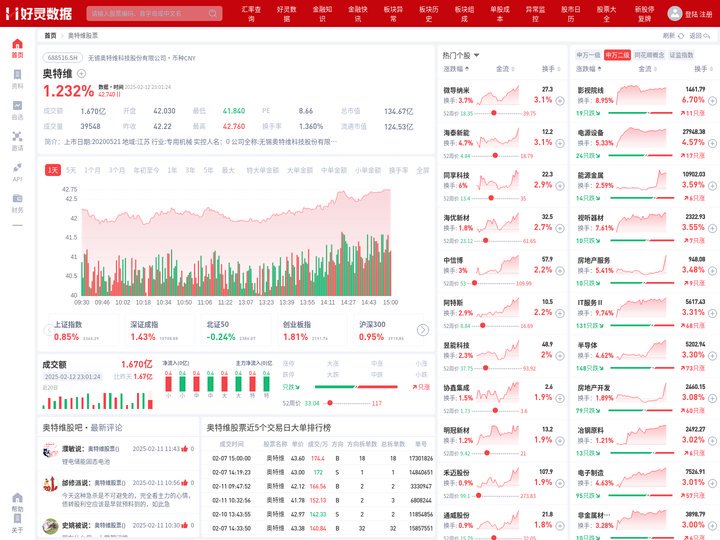Image resolution: width=720 pixels, height=540 pixels.
Task: Add 微导纳米 to watchlist via plus icon
Action: click(560, 101)
